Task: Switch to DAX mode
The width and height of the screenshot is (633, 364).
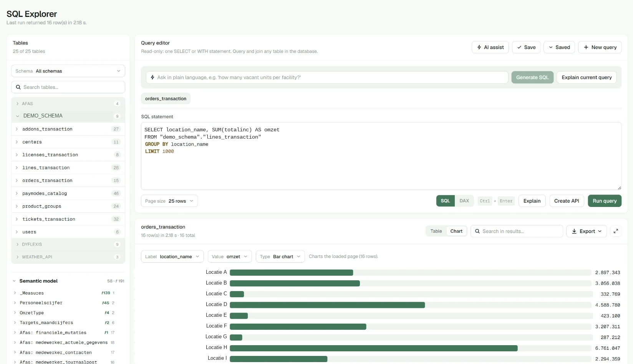Action: click(x=464, y=201)
